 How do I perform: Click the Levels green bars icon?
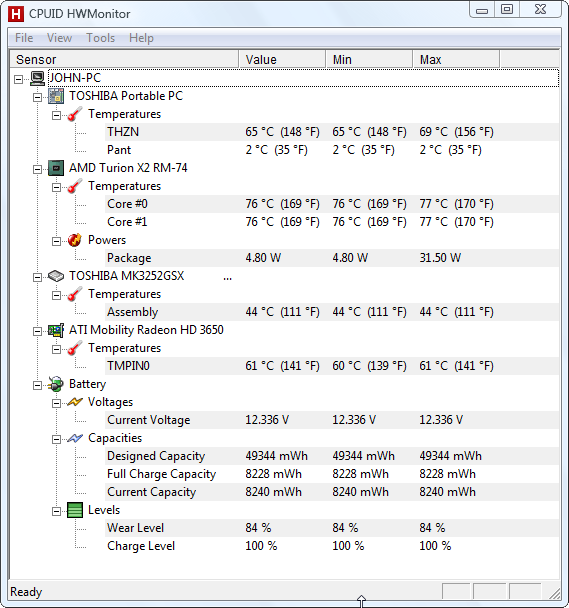click(x=75, y=510)
